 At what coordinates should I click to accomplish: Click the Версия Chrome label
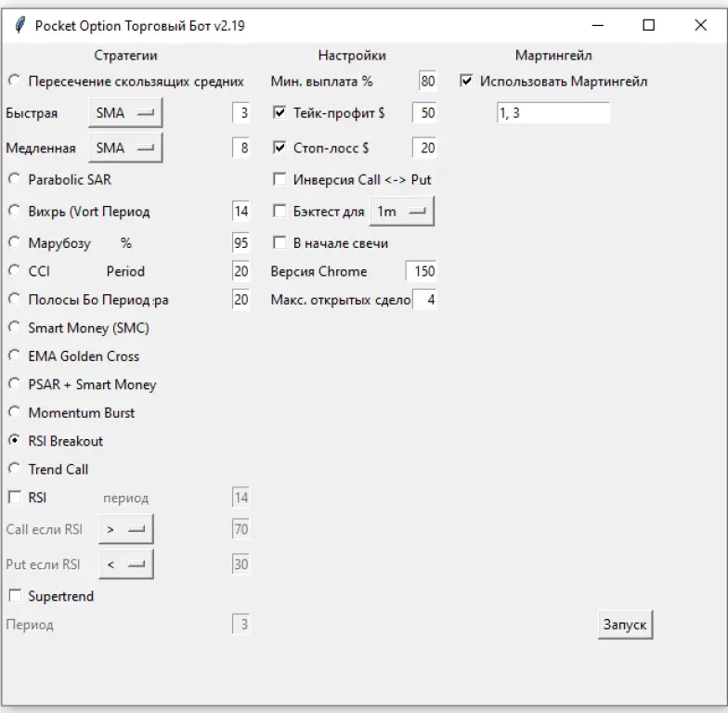pyautogui.click(x=318, y=271)
